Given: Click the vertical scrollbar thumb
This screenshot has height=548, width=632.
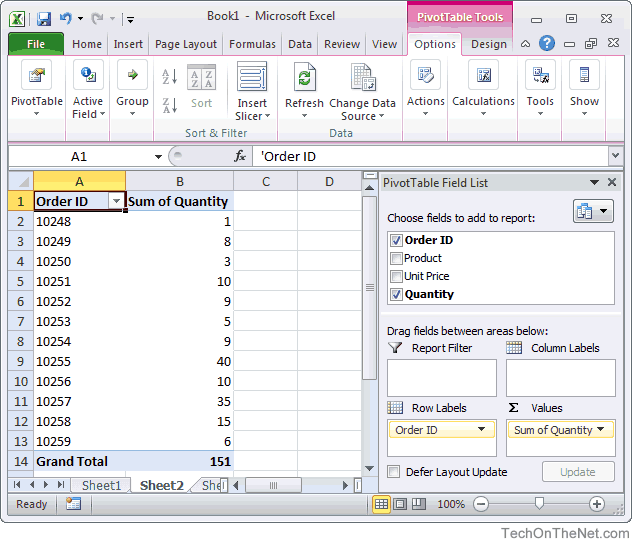Looking at the screenshot, I should pyautogui.click(x=370, y=288).
